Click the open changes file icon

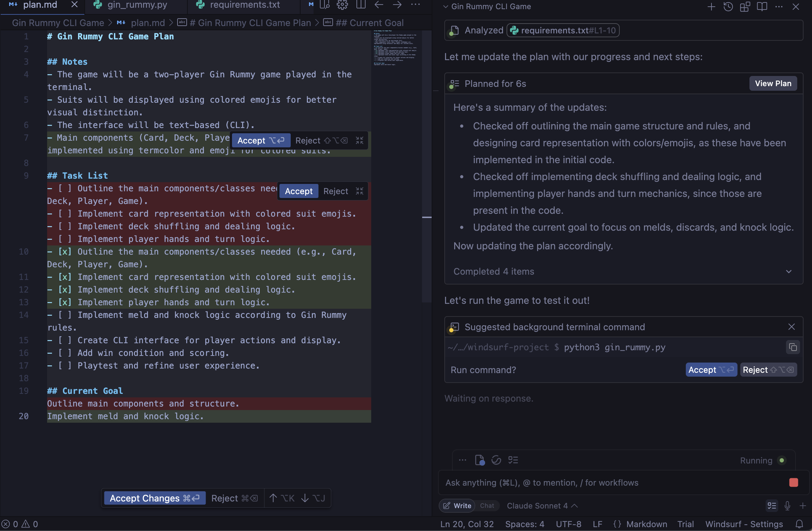[324, 5]
